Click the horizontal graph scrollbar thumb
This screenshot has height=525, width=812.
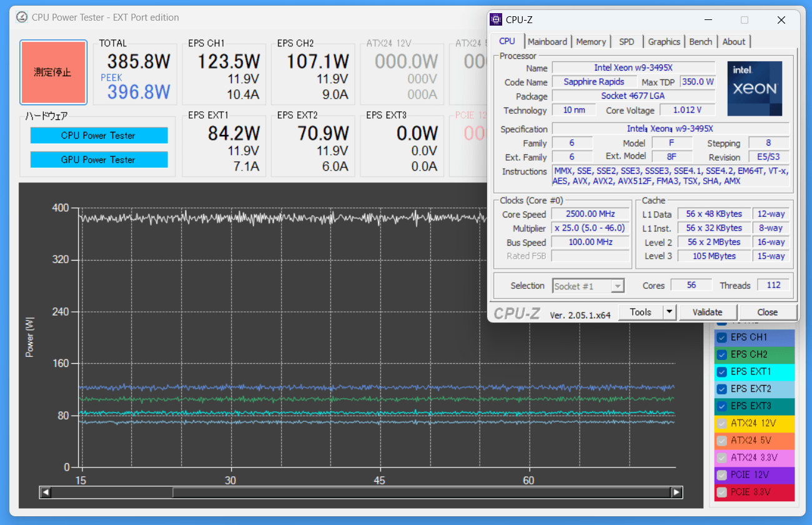coord(422,492)
